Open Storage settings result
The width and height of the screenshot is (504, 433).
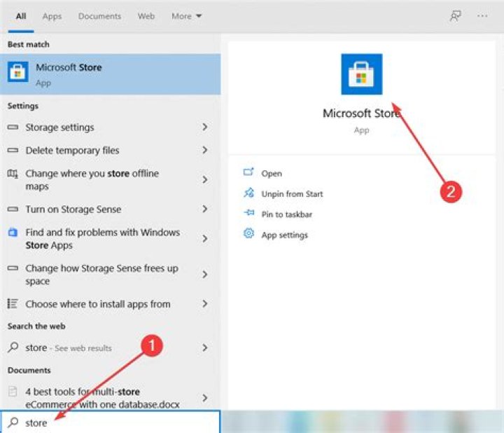(111, 127)
